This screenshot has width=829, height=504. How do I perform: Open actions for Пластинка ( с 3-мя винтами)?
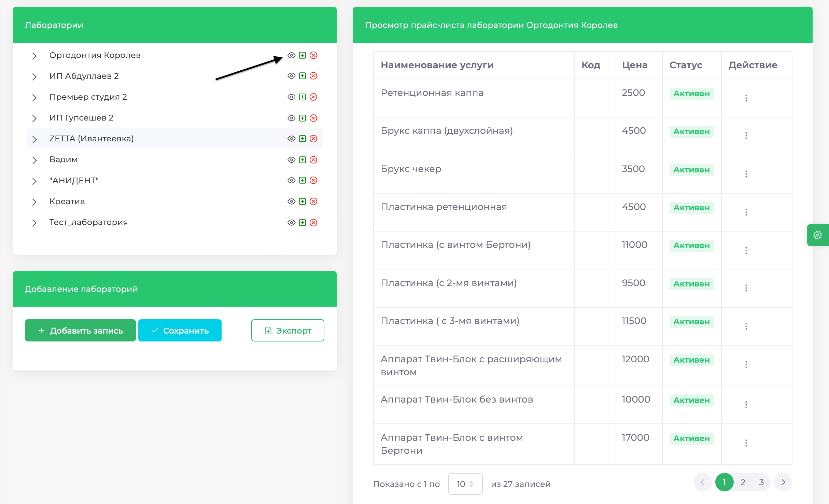tap(746, 326)
